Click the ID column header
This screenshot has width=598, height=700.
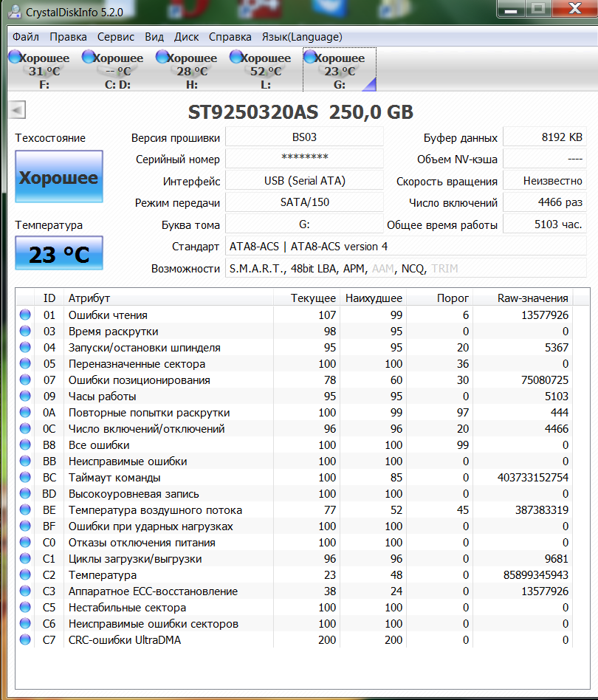[x=49, y=298]
